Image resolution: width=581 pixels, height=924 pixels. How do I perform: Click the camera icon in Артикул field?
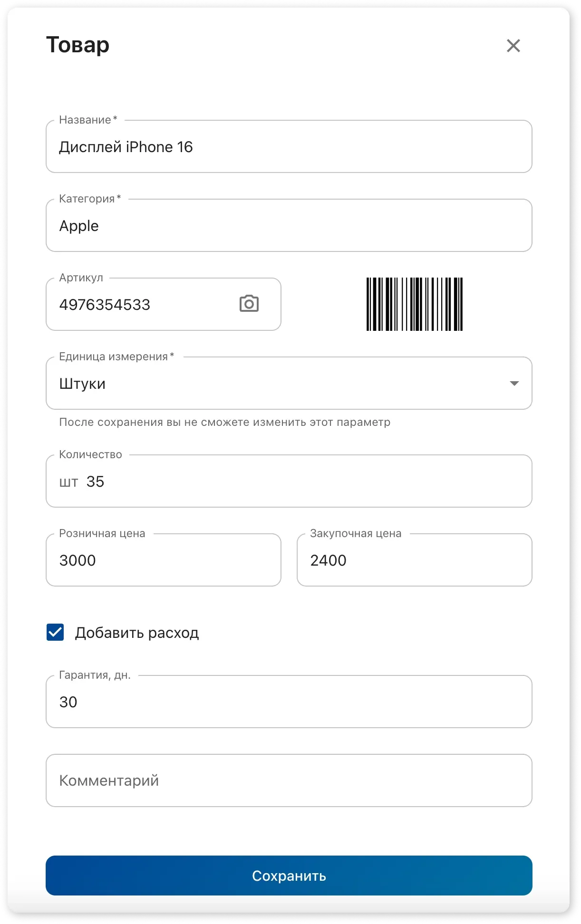coord(249,304)
